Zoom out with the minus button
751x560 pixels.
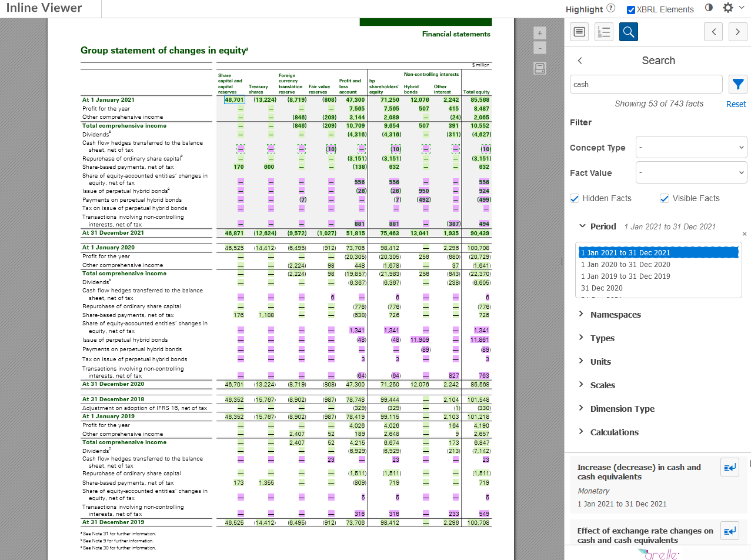tap(541, 48)
